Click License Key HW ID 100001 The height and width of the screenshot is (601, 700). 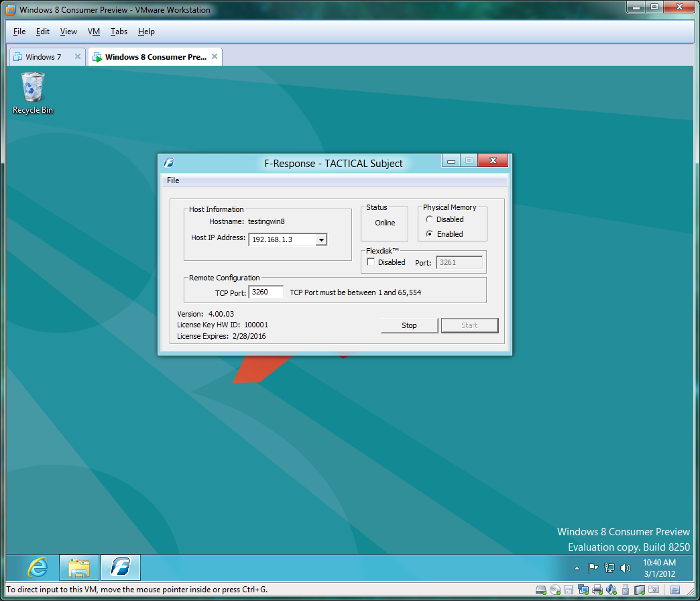[223, 325]
